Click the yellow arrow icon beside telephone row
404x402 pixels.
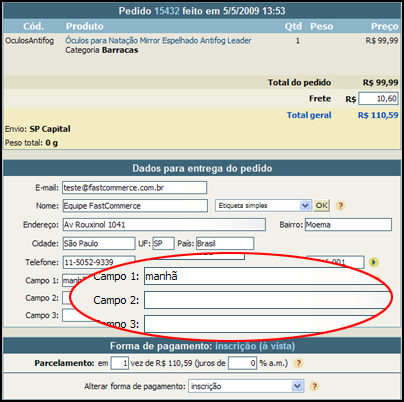tap(374, 262)
